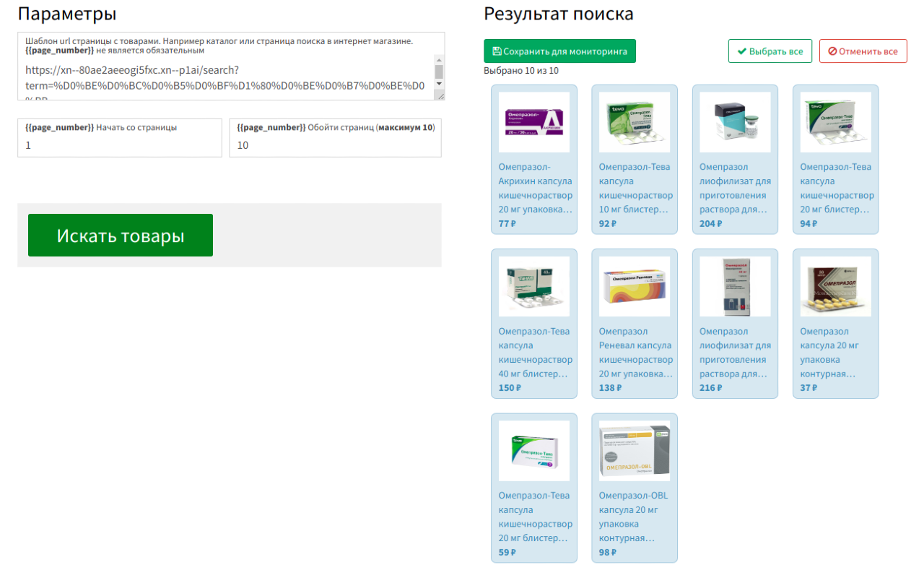Viewport: 924px width, 578px height.
Task: Select the Омепразол-Акрихин product image
Action: click(534, 122)
